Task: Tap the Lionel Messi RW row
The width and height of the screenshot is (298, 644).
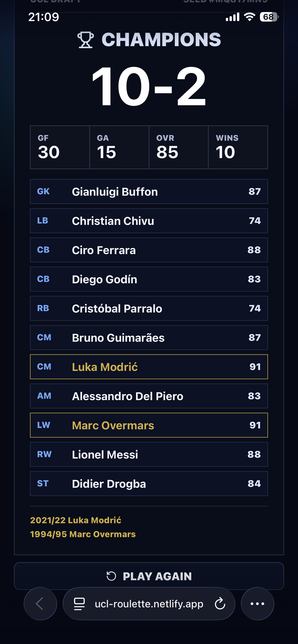Action: (149, 455)
